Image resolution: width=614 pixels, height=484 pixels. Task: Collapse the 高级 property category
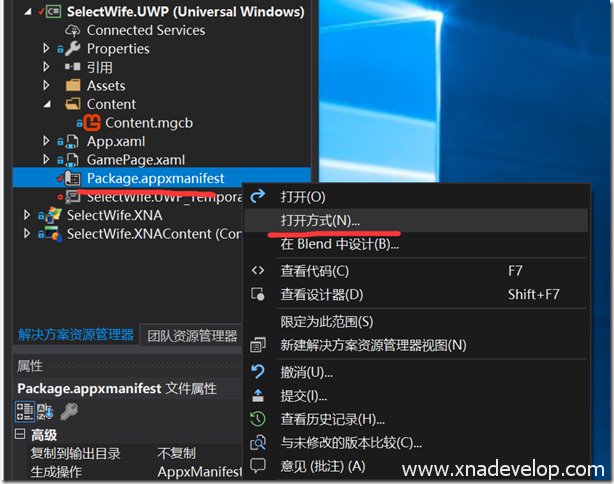[21, 435]
